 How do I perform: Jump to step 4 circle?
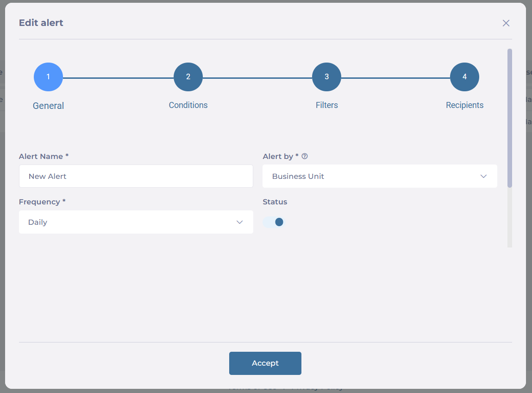(464, 77)
